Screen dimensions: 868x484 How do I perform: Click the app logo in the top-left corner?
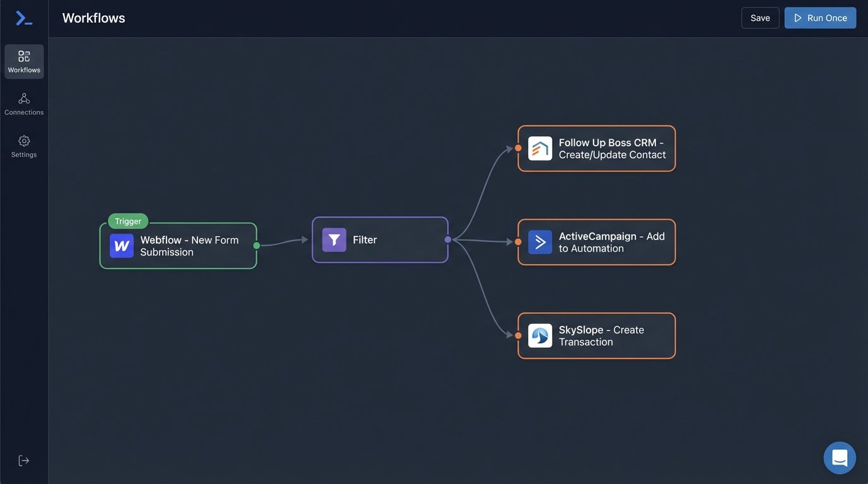[x=23, y=17]
